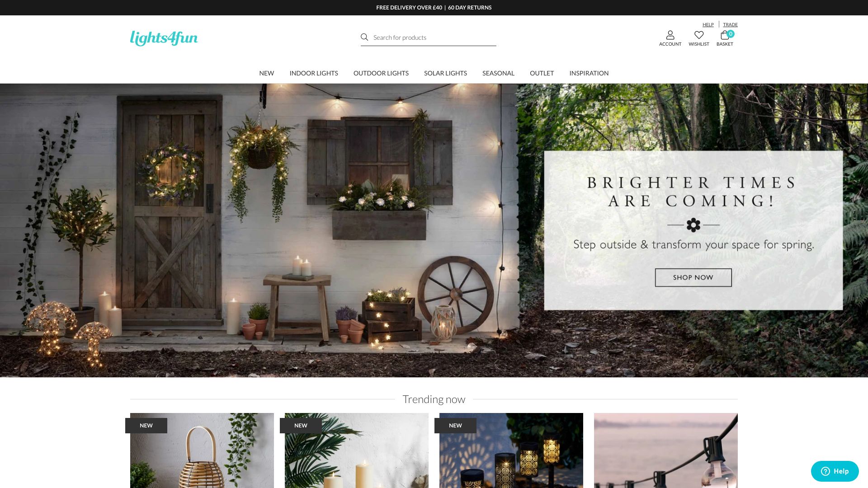
Task: Click the search magnifier icon
Action: 364,37
